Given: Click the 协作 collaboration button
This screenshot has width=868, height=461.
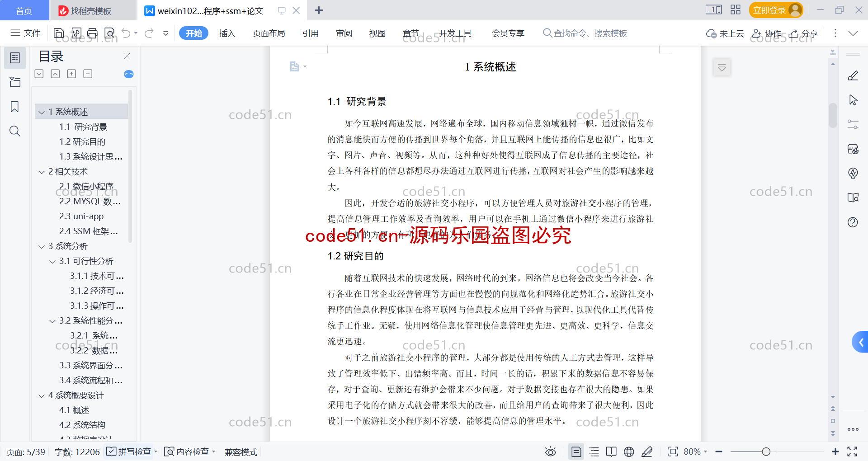Looking at the screenshot, I should tap(766, 33).
